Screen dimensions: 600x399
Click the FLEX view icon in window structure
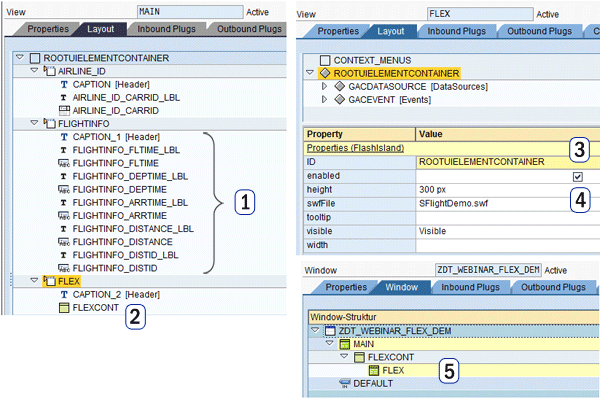point(374,370)
